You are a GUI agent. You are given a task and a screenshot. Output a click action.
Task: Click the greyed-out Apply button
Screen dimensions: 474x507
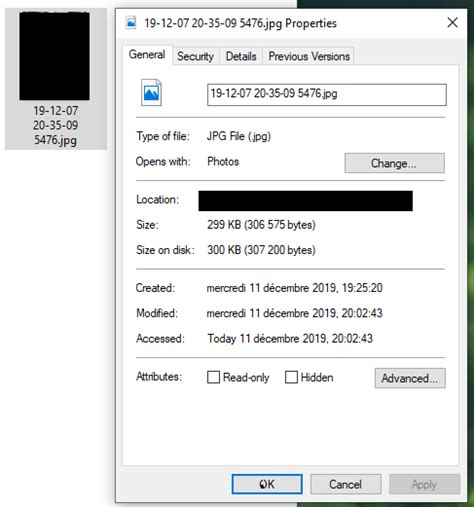[424, 484]
